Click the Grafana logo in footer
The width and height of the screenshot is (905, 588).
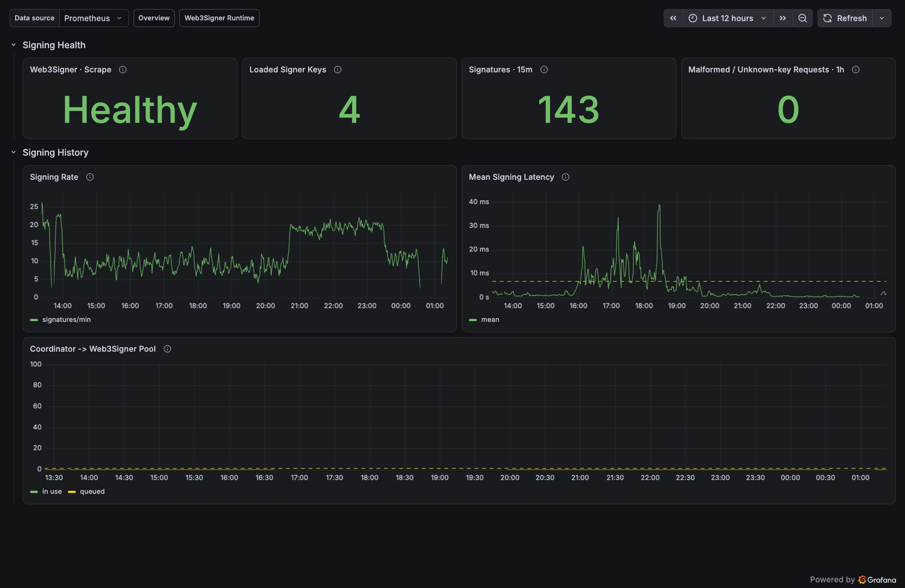tap(877, 580)
